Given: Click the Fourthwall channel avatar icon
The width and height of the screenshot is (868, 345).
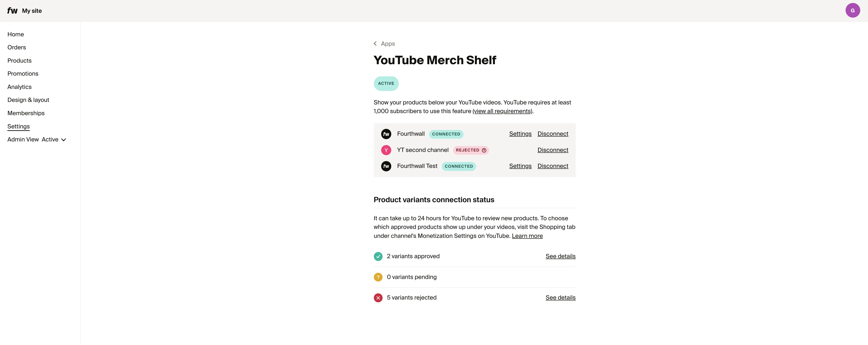Looking at the screenshot, I should (x=386, y=134).
